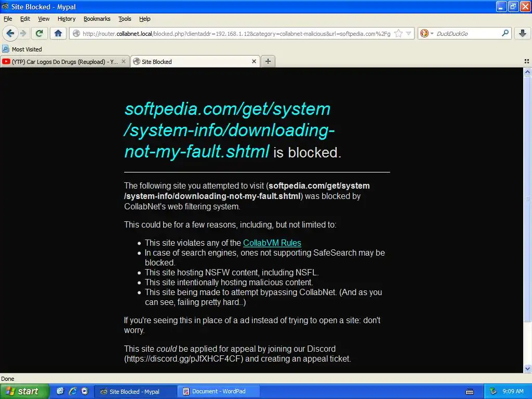Switch to Site Blocked - Mypal taskbar button
This screenshot has height=399, width=532.
135,392
